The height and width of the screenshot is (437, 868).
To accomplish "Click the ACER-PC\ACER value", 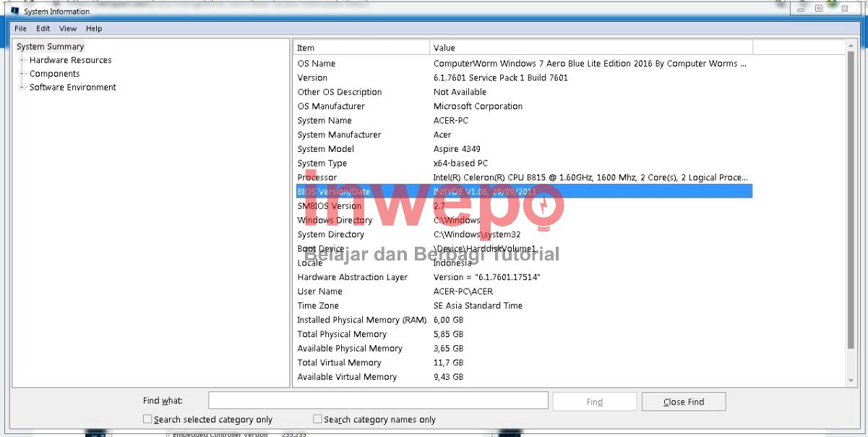I will 463,292.
